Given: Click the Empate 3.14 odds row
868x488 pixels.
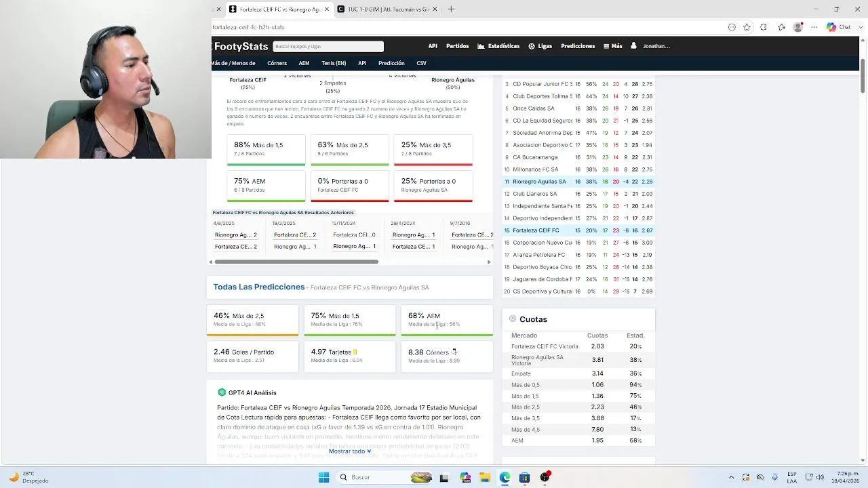Looking at the screenshot, I should click(x=578, y=373).
